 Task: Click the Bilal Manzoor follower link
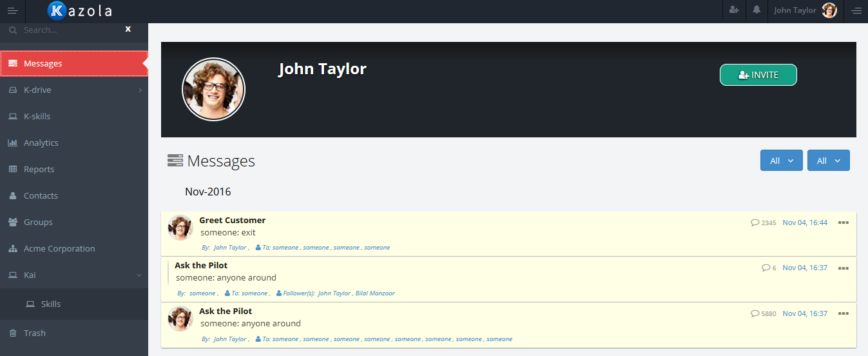(375, 293)
